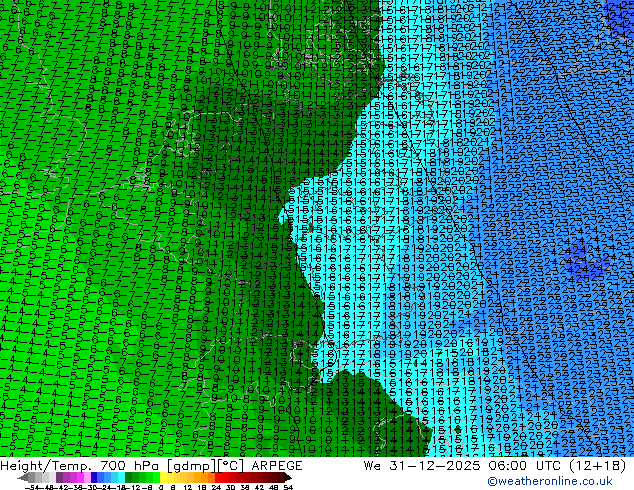Image resolution: width=634 pixels, height=490 pixels.
Task: Open the weatheronline.co.uk link
Action: [x=550, y=481]
